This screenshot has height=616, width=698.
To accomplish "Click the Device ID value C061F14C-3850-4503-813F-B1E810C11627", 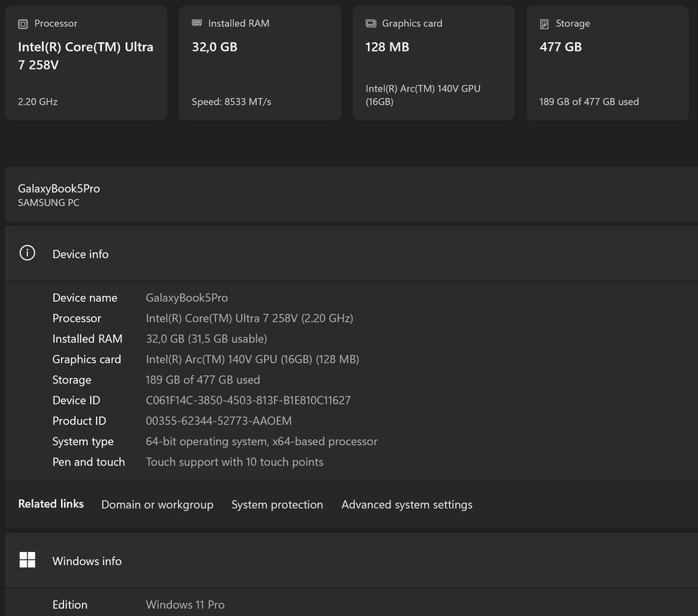I will (248, 400).
